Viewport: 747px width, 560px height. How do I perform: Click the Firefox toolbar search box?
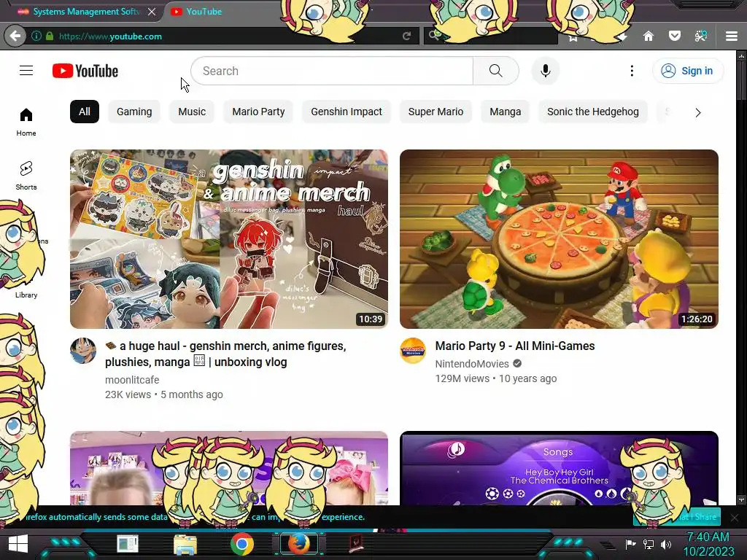[491, 36]
